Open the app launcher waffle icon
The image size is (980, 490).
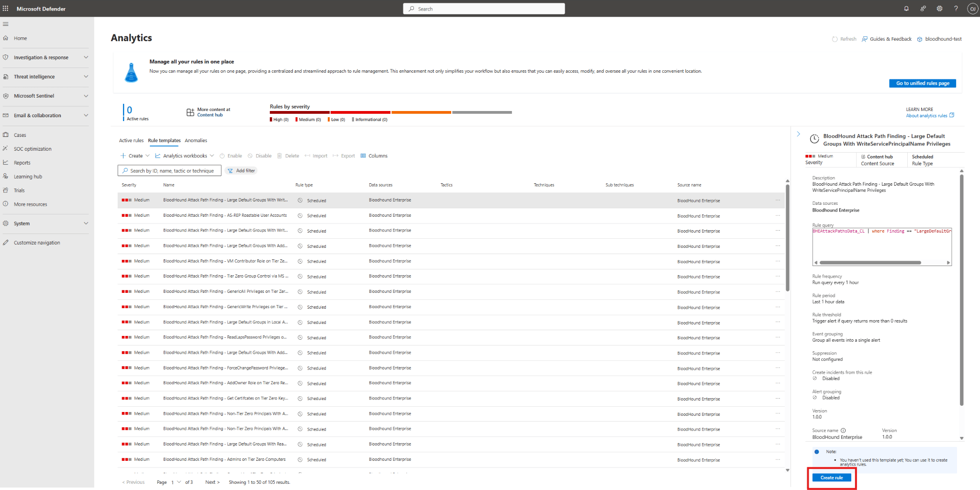tap(6, 9)
